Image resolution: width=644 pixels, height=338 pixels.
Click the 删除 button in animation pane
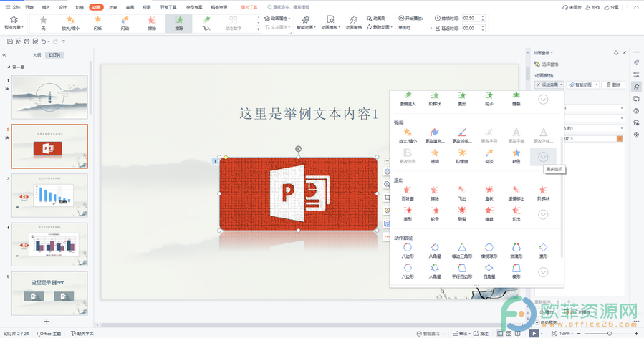point(614,84)
